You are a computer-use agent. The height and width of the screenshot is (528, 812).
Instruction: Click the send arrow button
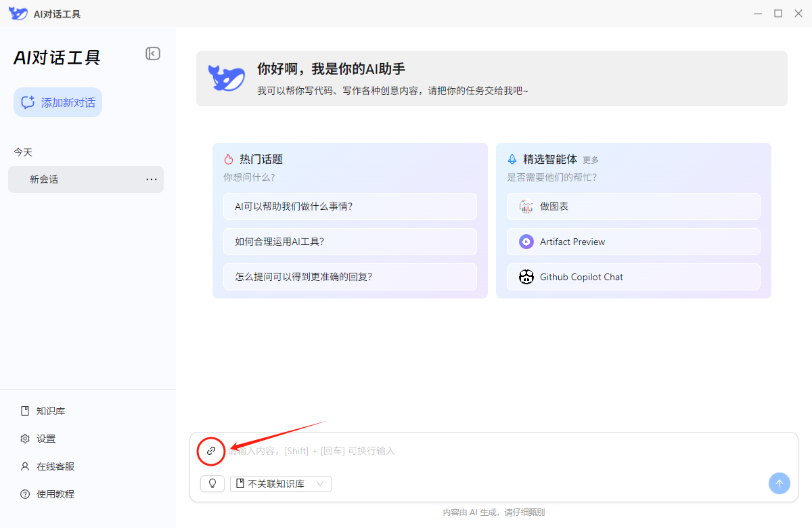click(779, 483)
